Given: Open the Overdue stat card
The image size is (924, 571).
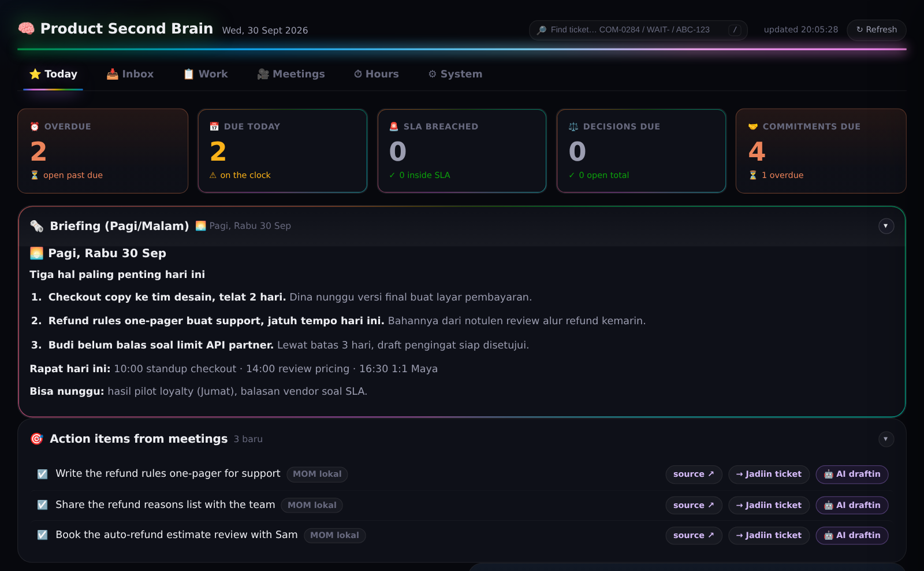Looking at the screenshot, I should click(x=103, y=151).
